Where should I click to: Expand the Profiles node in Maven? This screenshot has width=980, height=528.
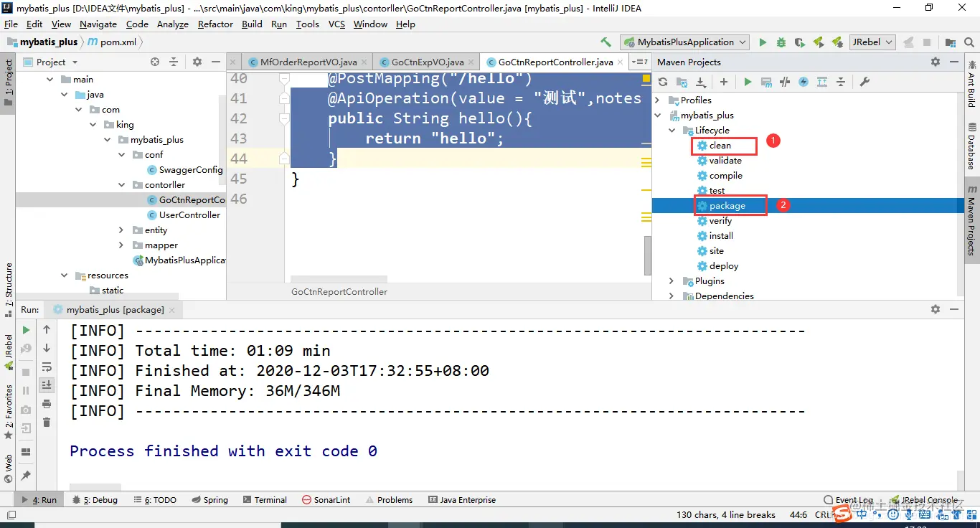pos(658,100)
